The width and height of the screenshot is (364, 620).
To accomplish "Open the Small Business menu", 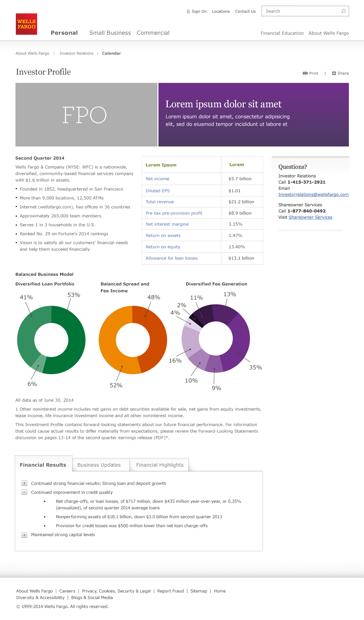I will (110, 33).
